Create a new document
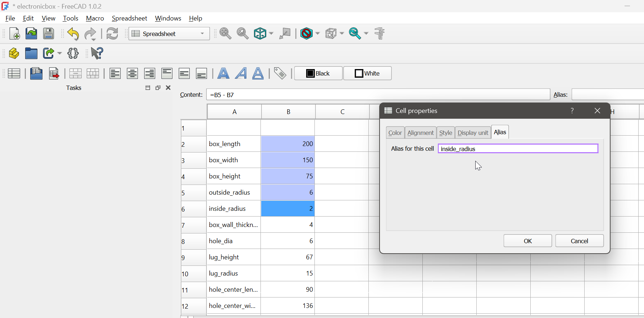The height and width of the screenshot is (318, 644). pyautogui.click(x=14, y=34)
